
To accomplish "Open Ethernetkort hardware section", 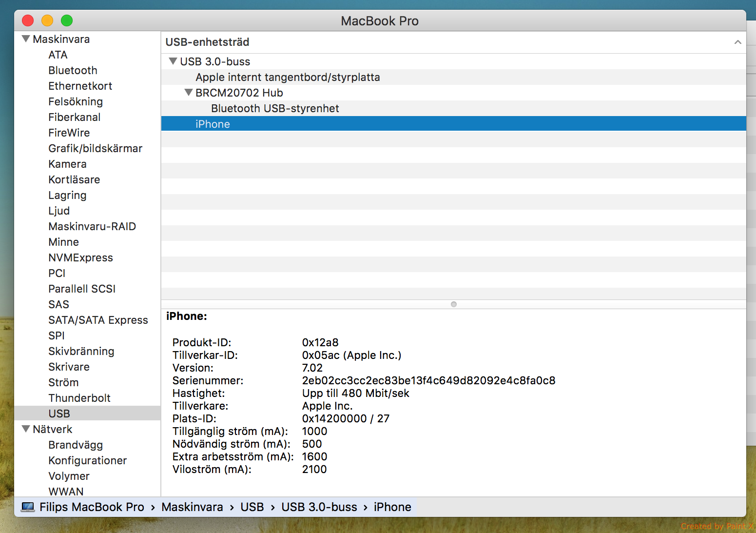I will 80,86.
